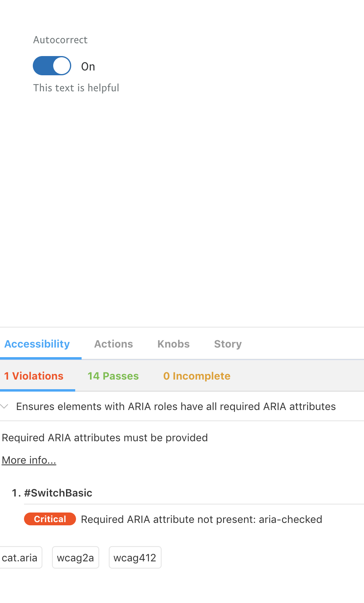The width and height of the screenshot is (364, 603).
Task: Select the #SwitchBasic violation entry
Action: point(59,493)
